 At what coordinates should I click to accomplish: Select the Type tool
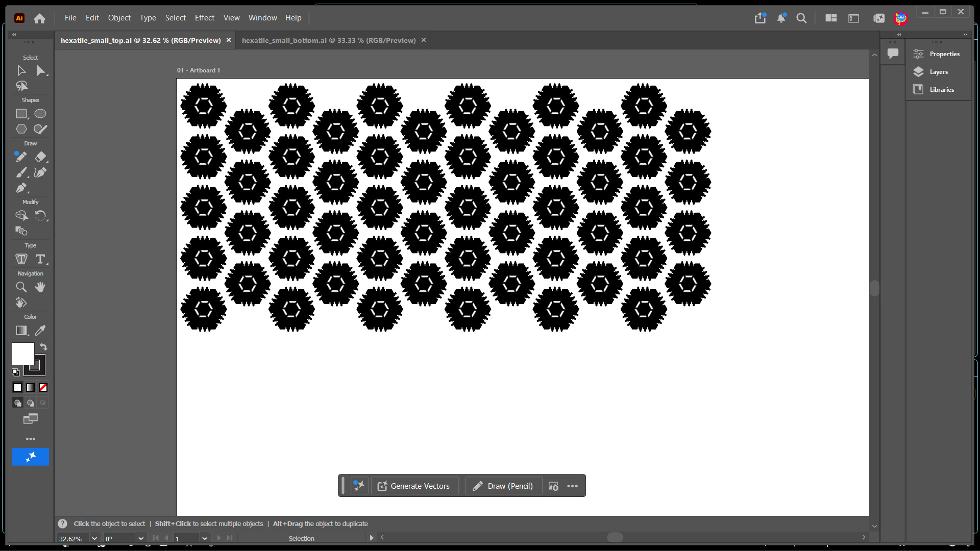40,259
